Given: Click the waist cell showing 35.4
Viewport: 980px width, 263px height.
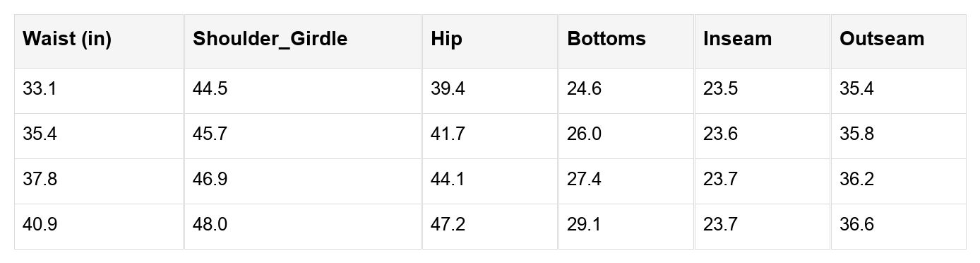Looking at the screenshot, I should coord(99,136).
